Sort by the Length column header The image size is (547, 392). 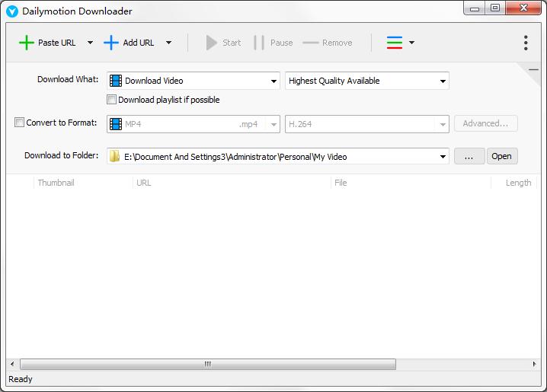[518, 183]
